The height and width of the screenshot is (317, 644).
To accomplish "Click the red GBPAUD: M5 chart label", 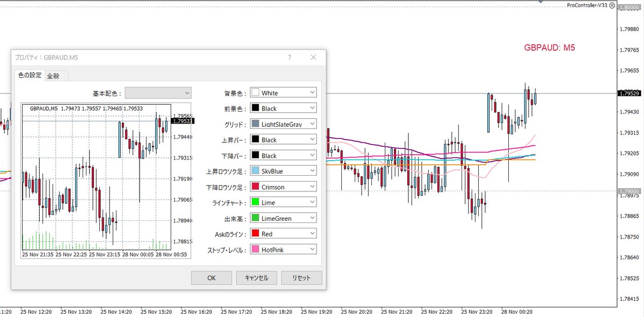I will [550, 48].
